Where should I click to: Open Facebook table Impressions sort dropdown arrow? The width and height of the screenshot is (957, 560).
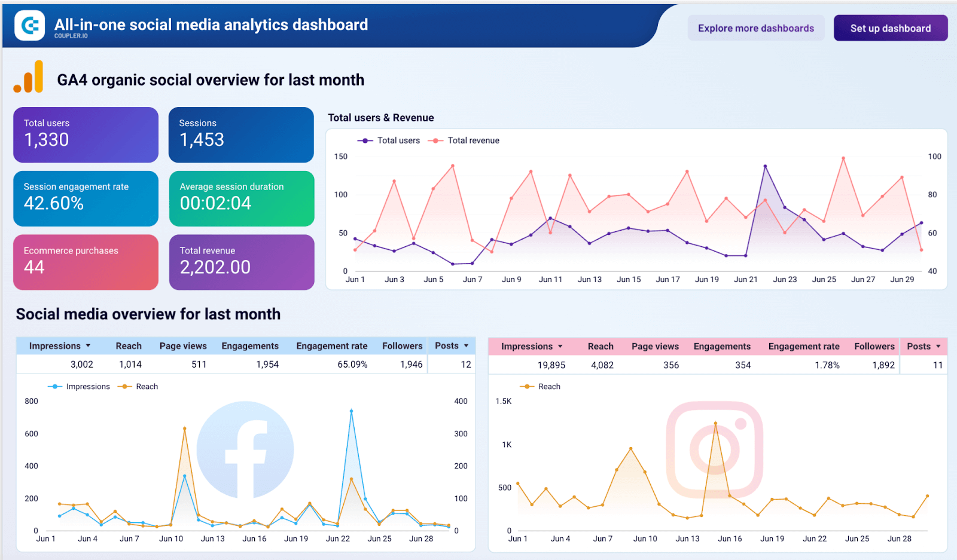[88, 346]
